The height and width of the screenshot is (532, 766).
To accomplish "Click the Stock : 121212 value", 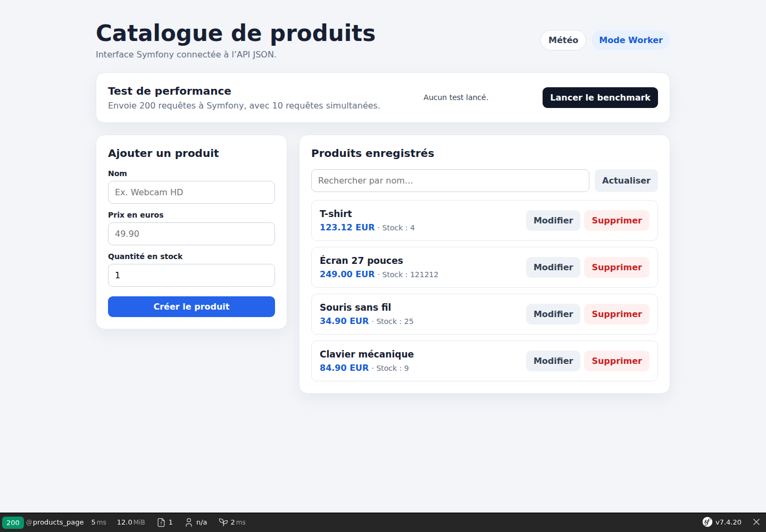I will 410,275.
